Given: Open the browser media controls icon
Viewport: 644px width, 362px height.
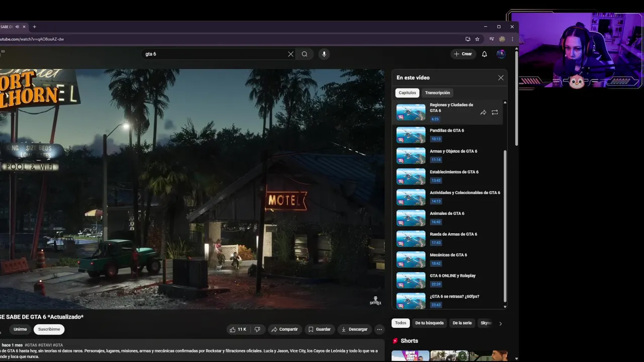Looking at the screenshot, I should pos(492,39).
